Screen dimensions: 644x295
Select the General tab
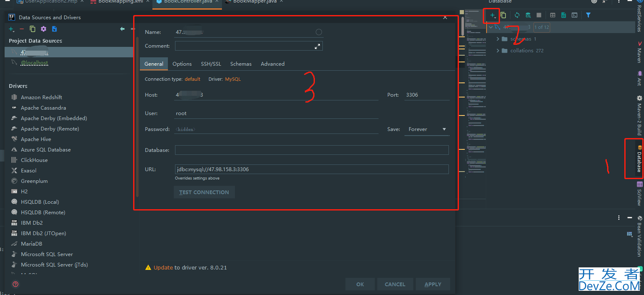pos(154,64)
